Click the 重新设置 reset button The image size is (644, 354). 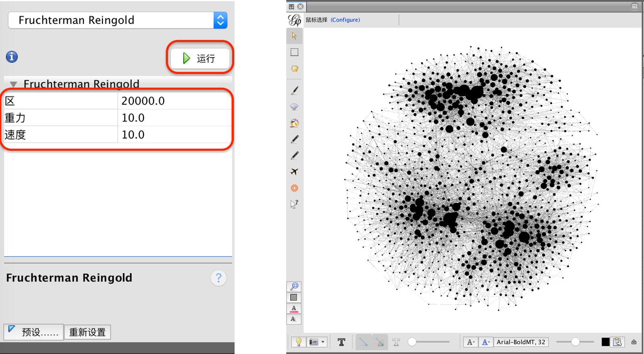(x=87, y=332)
